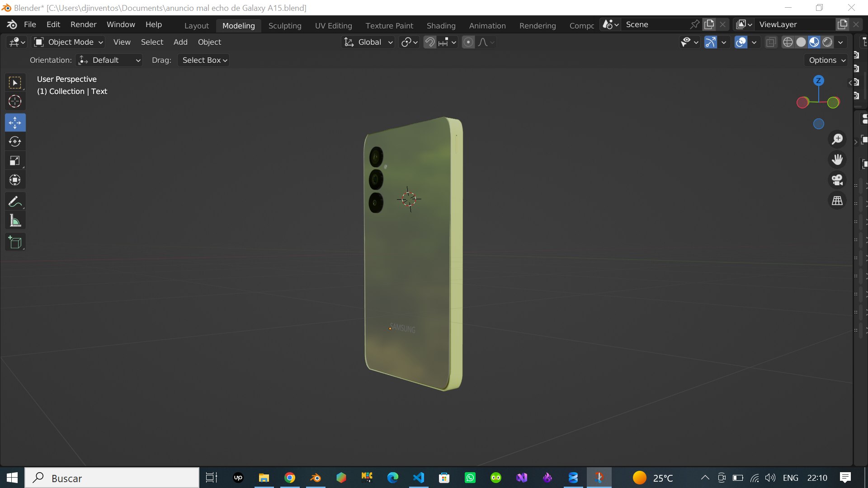Image resolution: width=868 pixels, height=488 pixels.
Task: Open the Render menu
Action: [x=83, y=24]
